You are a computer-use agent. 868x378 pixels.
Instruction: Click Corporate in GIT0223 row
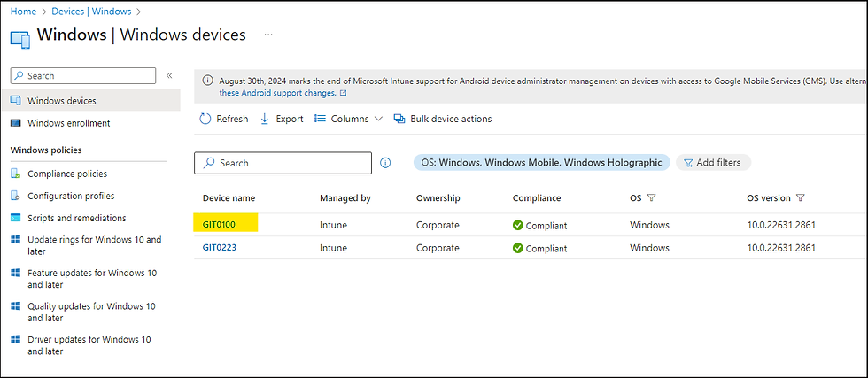pyautogui.click(x=438, y=248)
